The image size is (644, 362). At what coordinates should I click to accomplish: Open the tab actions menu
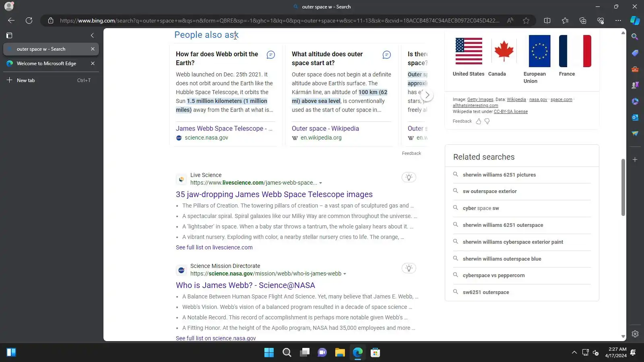[x=9, y=35]
